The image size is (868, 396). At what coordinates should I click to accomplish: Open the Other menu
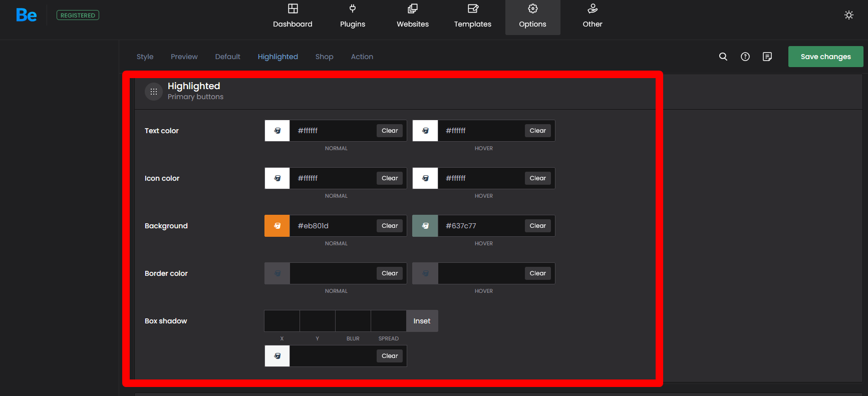592,17
